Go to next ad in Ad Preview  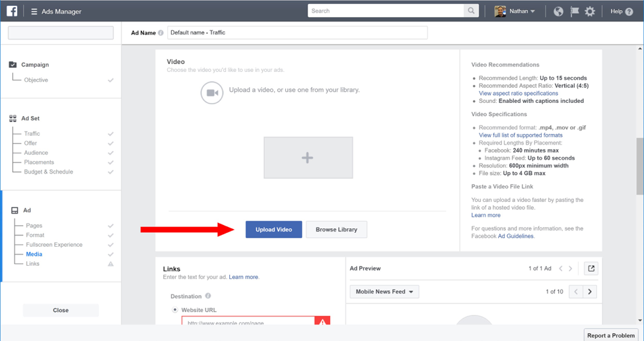tap(570, 268)
